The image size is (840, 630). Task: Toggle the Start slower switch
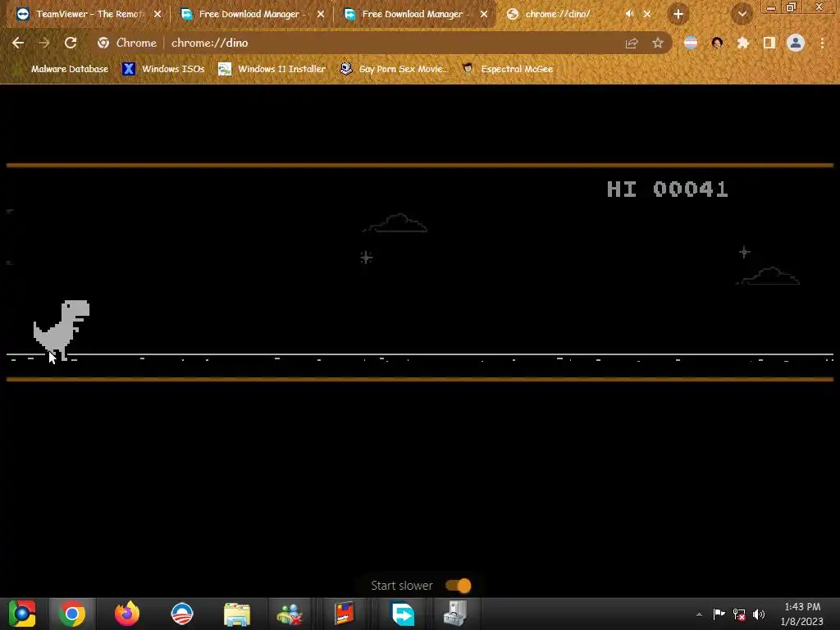click(x=458, y=586)
